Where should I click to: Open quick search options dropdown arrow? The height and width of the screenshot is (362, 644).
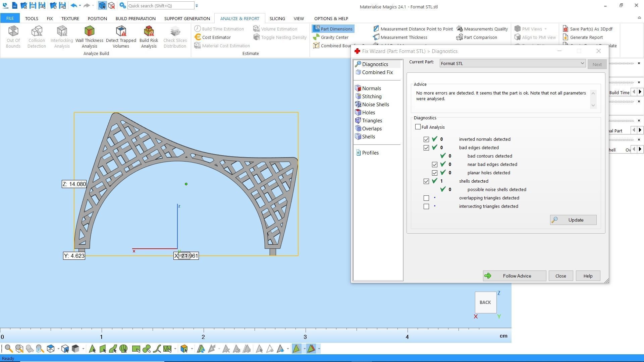pyautogui.click(x=197, y=6)
